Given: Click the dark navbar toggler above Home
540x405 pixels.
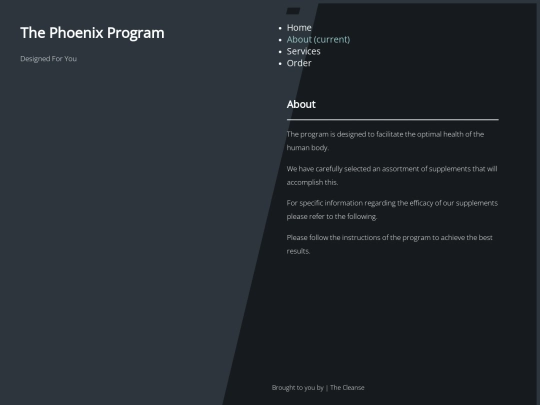Looking at the screenshot, I should click(x=293, y=11).
